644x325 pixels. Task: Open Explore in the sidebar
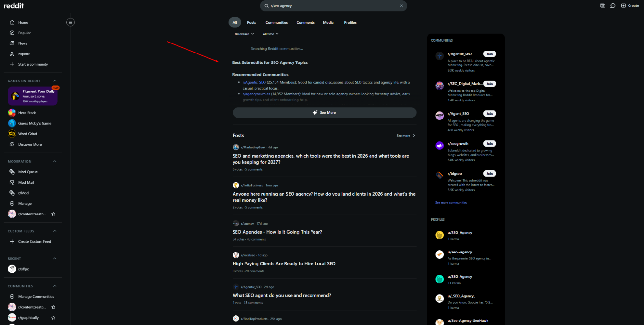click(24, 54)
